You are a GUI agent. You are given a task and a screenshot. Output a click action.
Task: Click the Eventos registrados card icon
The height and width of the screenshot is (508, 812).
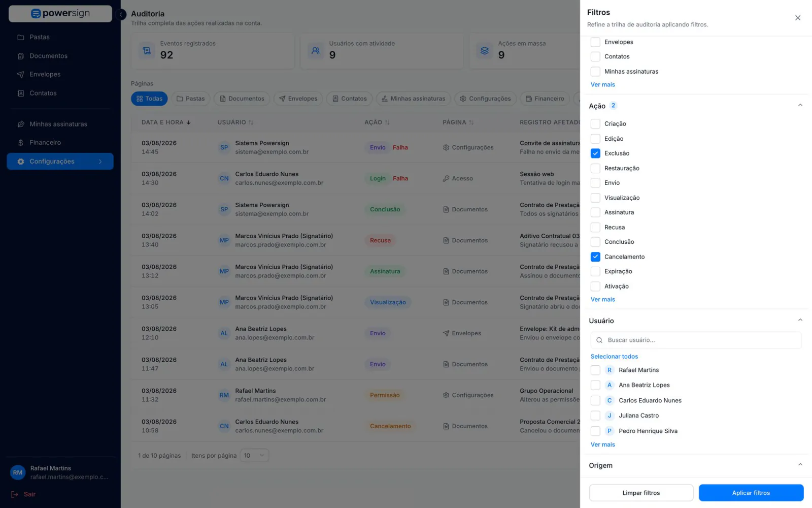[147, 51]
